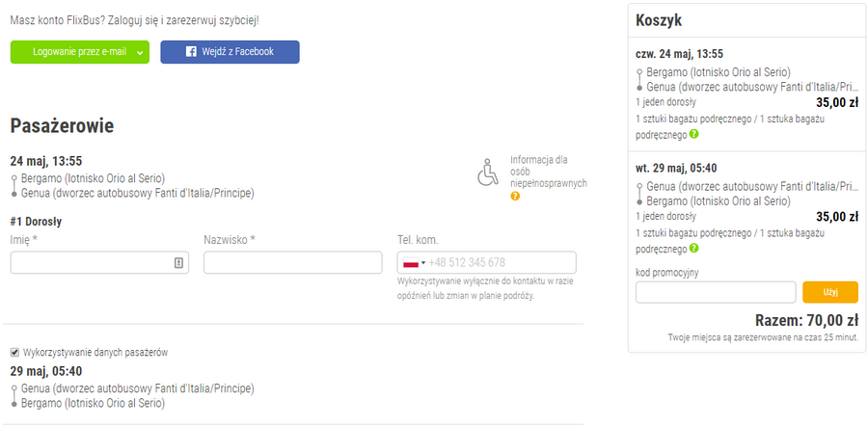Image resolution: width=868 pixels, height=427 pixels.
Task: Click the 'kod promocyjny' input field
Action: pos(715,291)
